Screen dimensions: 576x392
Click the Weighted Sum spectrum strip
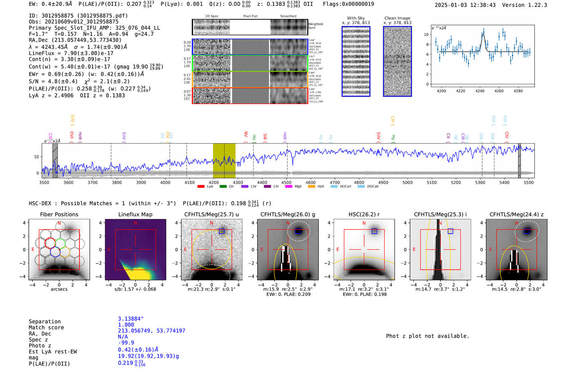point(250,27)
